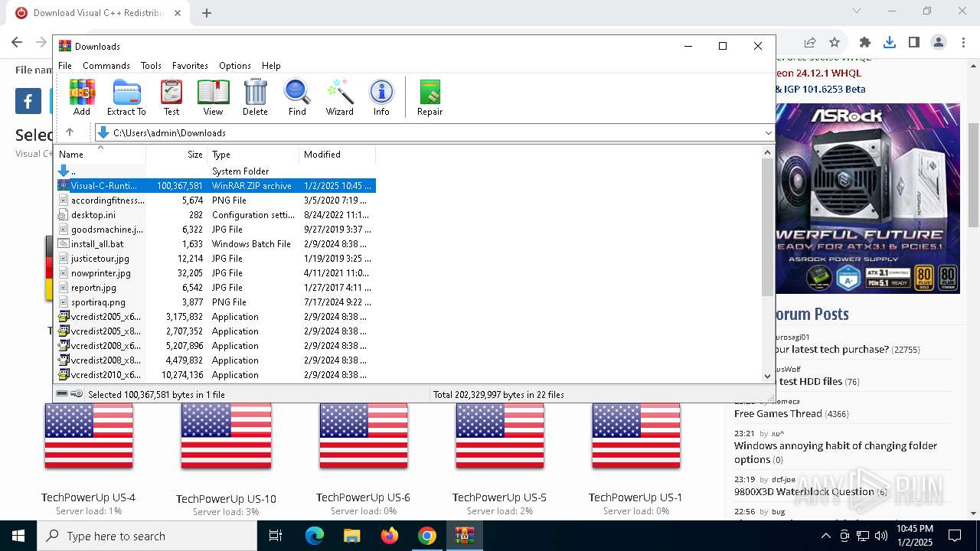The height and width of the screenshot is (551, 980).
Task: Open the Tools menu
Action: click(x=151, y=66)
